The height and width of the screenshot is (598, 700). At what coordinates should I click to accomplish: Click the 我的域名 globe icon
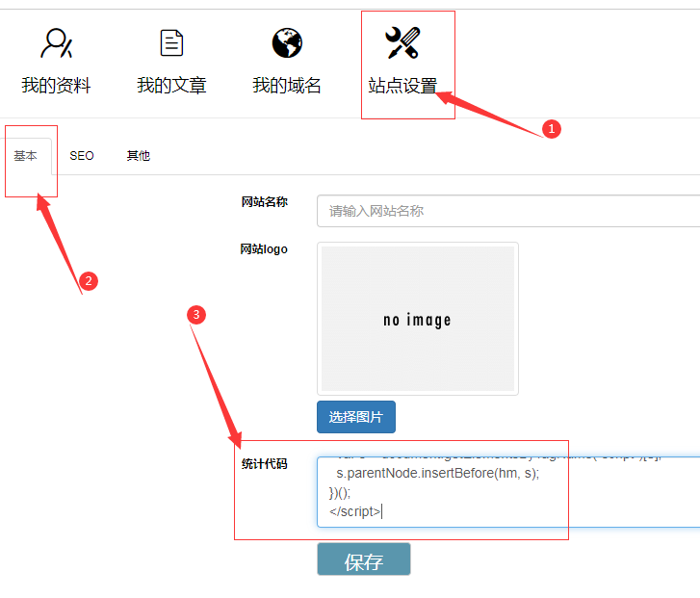[287, 43]
